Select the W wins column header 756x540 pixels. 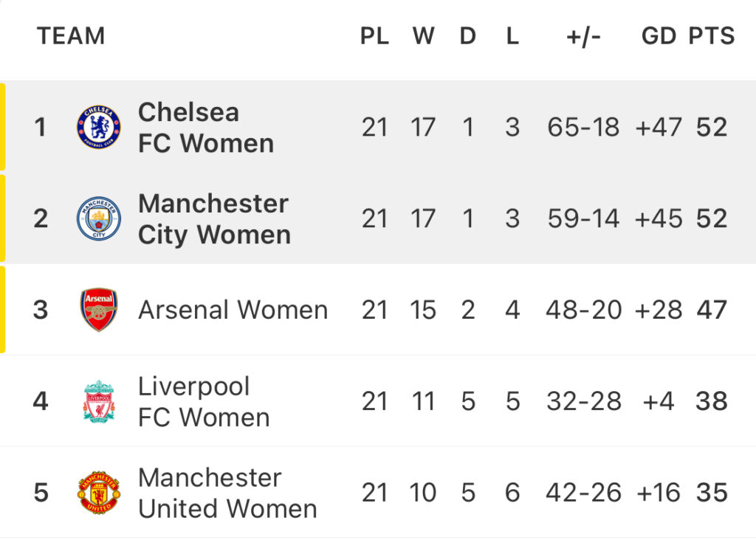[x=423, y=36]
